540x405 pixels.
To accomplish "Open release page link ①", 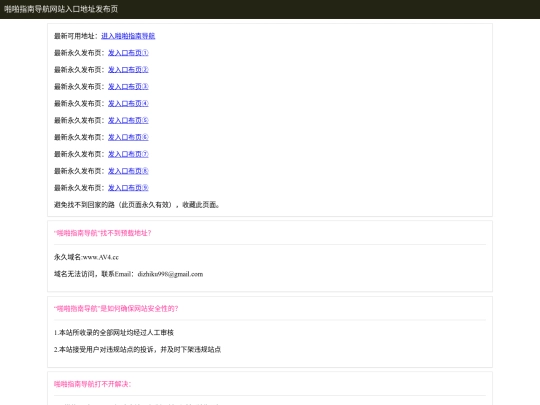I will (128, 53).
